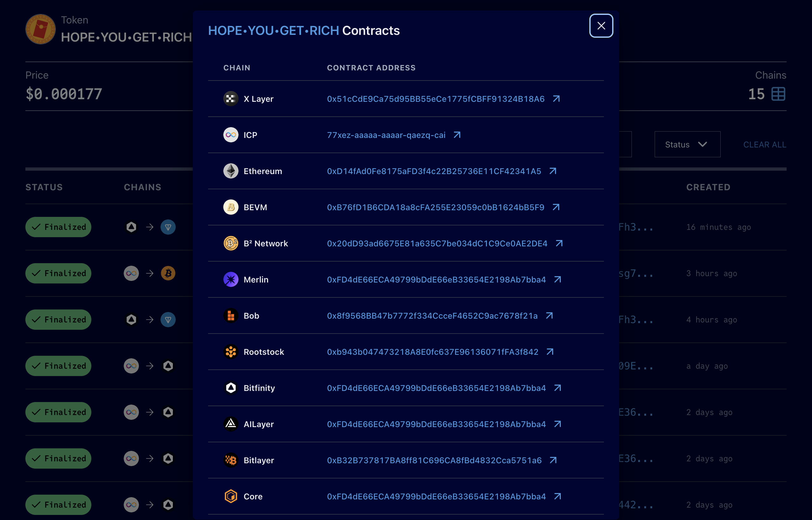Select Finalized badge in a day ago row

(58, 366)
